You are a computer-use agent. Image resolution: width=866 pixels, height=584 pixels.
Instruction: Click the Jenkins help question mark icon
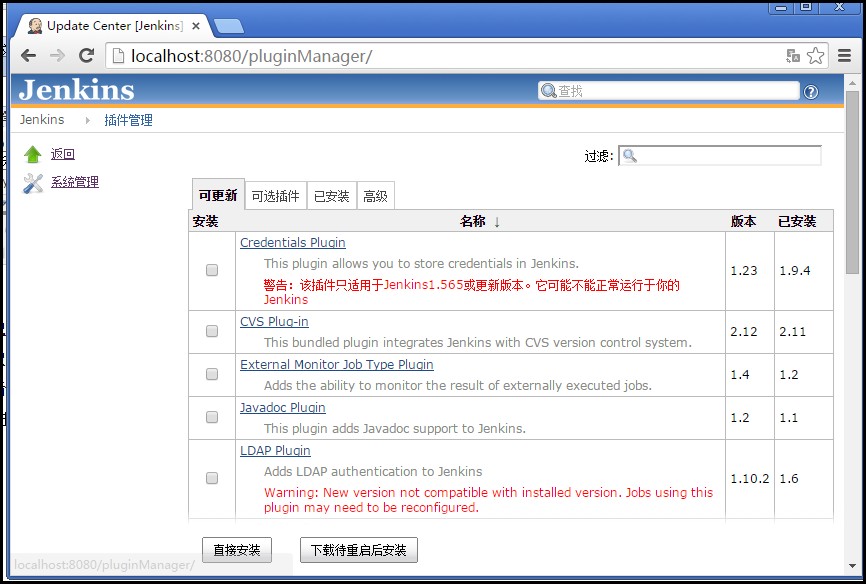point(811,92)
